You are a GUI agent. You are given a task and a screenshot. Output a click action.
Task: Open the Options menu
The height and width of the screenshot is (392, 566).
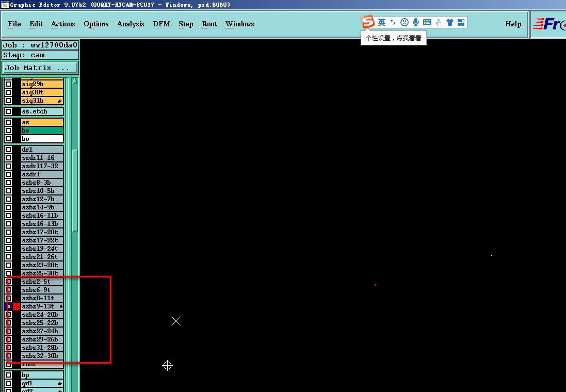96,24
